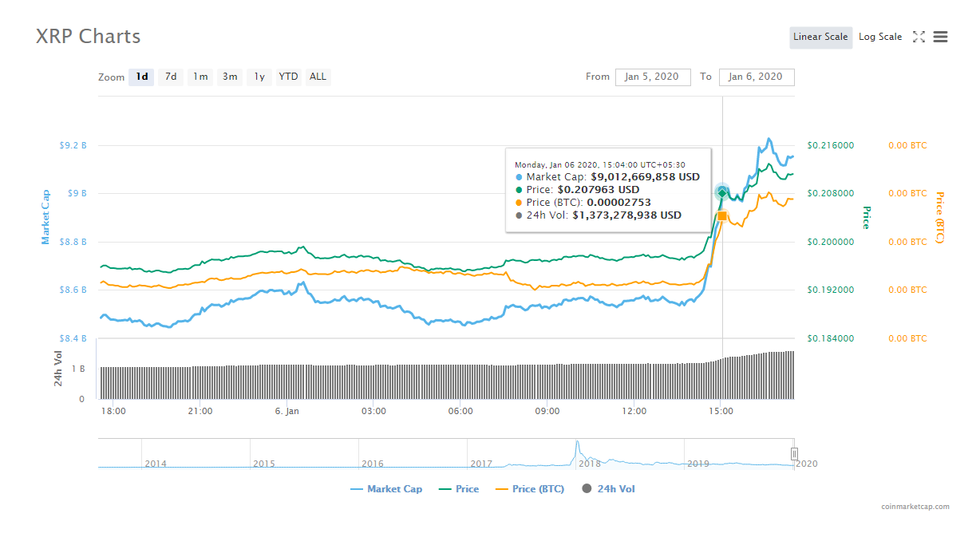Click the green Price marker diamond
Image resolution: width=980 pixels, height=537 pixels.
[x=722, y=193]
